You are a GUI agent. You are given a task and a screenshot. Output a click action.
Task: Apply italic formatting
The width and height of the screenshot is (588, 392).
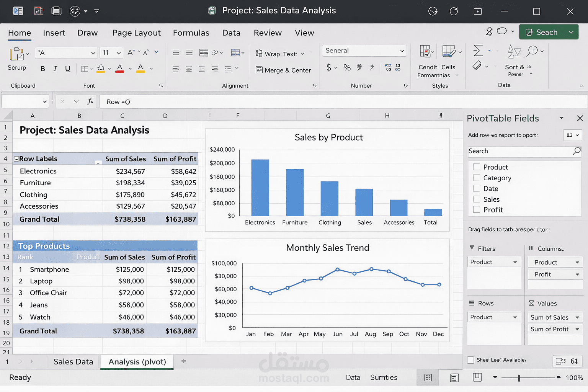click(x=55, y=69)
